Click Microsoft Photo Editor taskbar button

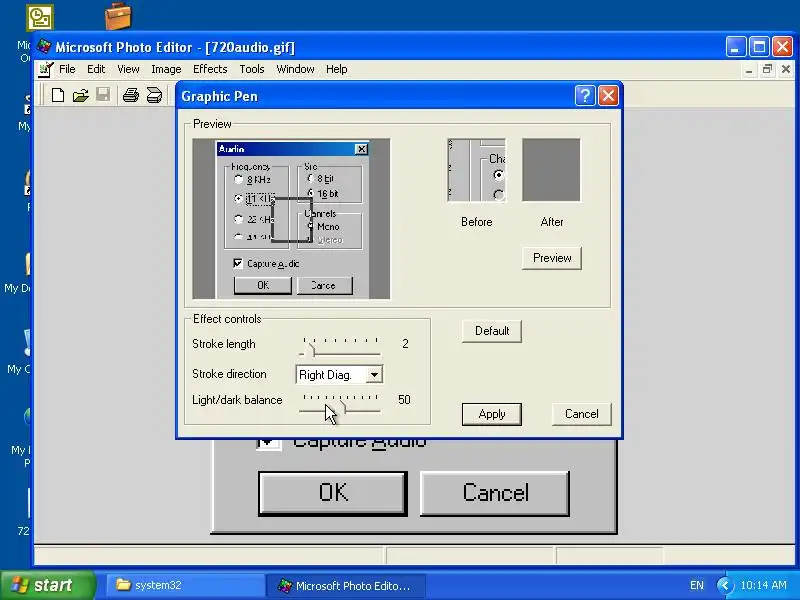point(346,585)
